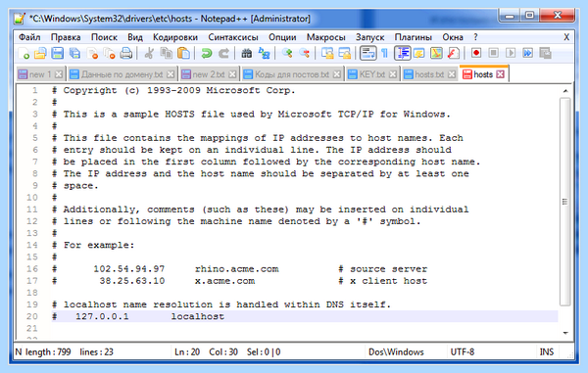
Task: Click the INS insert mode indicator
Action: point(547,352)
